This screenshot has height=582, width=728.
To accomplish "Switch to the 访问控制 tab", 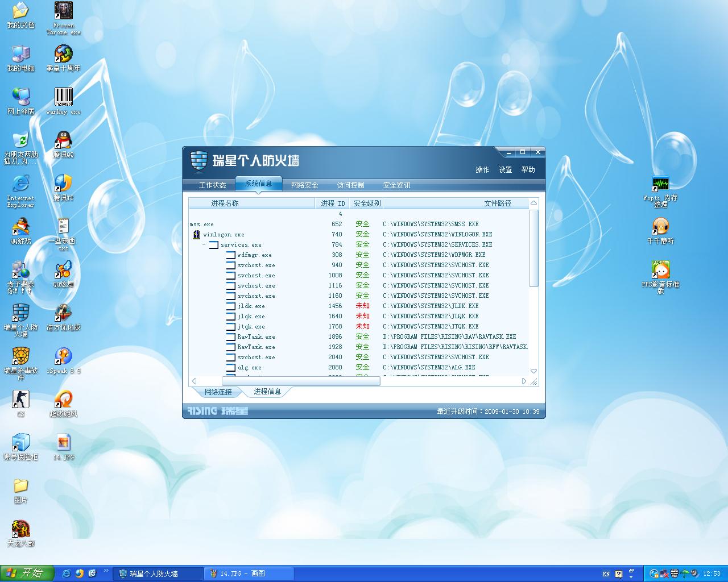I will [x=350, y=185].
